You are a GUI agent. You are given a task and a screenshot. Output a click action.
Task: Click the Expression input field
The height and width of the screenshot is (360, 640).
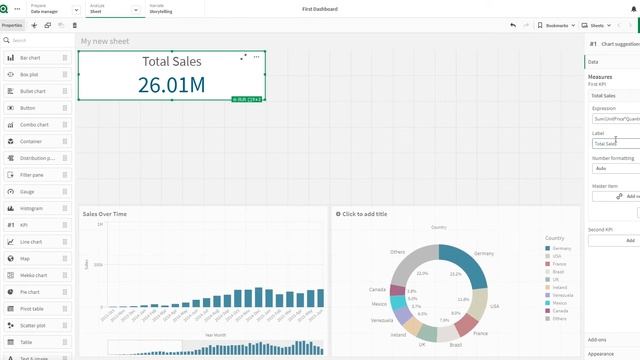tap(616, 119)
